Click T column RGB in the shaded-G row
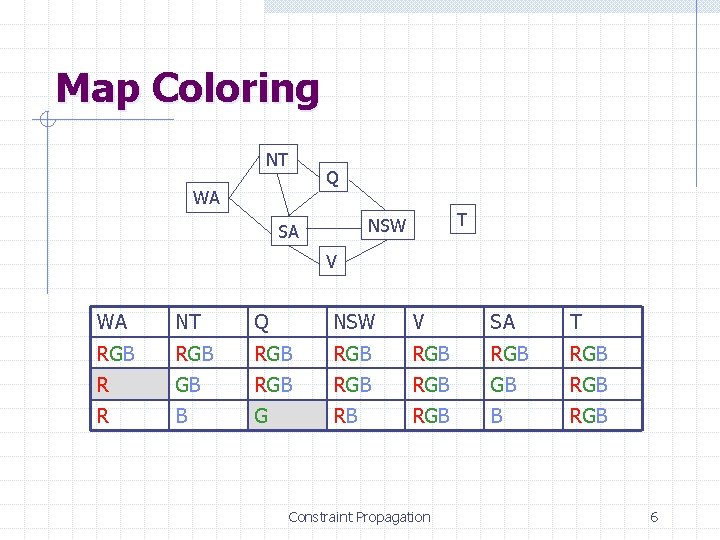Image resolution: width=720 pixels, height=540 pixels. click(602, 416)
